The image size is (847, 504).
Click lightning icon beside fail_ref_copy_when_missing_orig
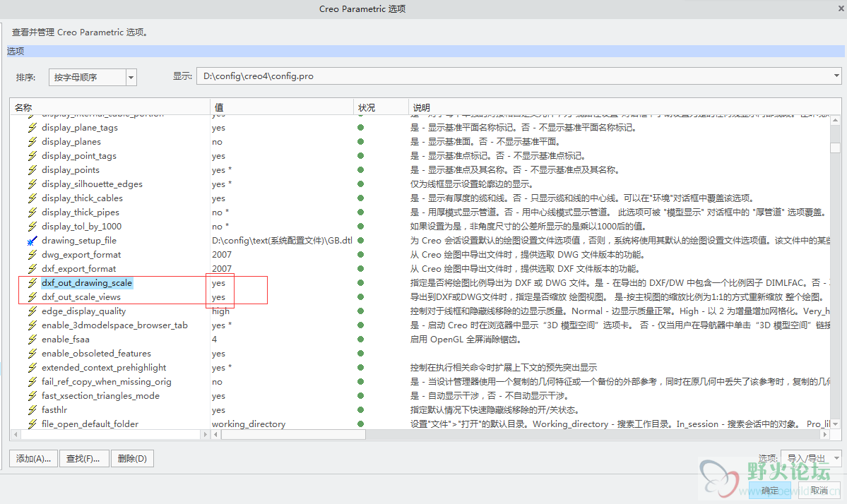coord(32,381)
